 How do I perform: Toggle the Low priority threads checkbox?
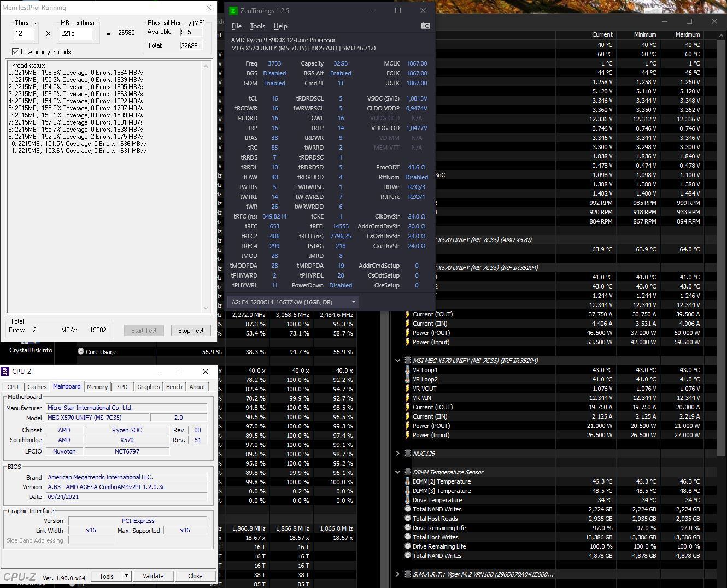point(15,52)
